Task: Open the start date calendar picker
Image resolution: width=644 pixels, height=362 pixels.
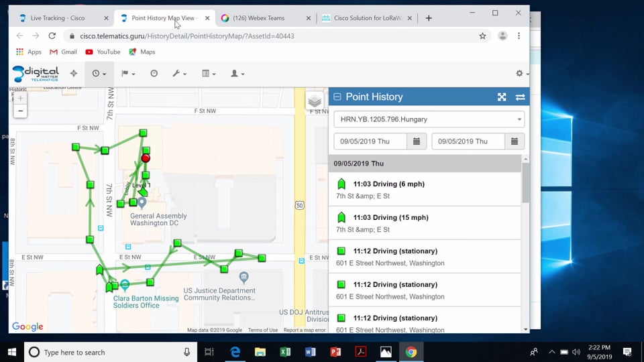Action: [417, 141]
